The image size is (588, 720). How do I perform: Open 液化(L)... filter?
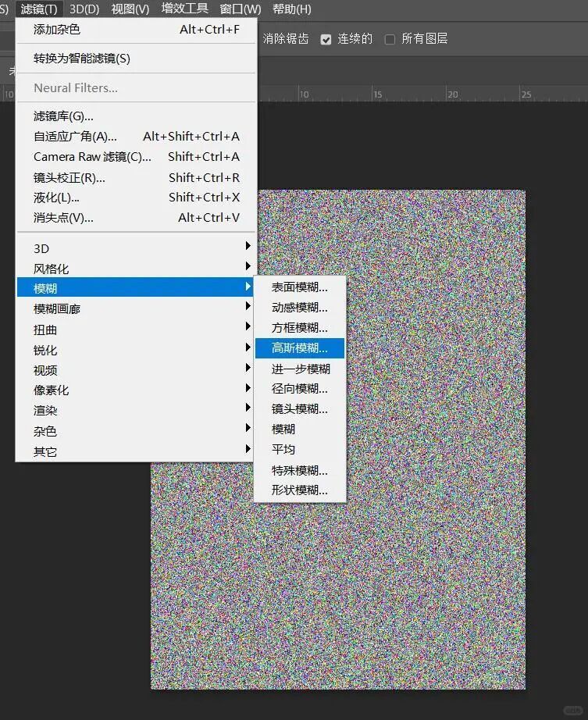click(x=136, y=198)
